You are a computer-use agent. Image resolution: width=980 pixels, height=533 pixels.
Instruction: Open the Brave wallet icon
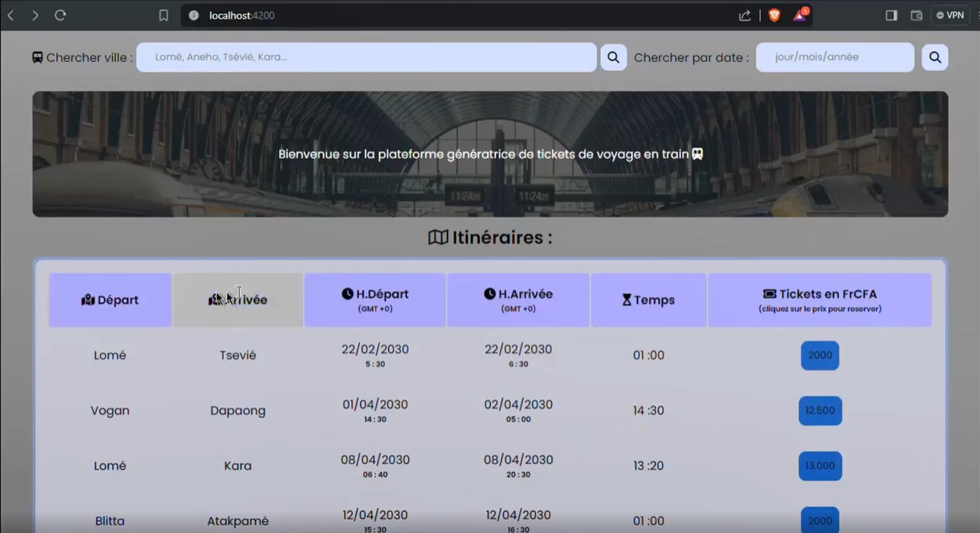[x=916, y=16]
